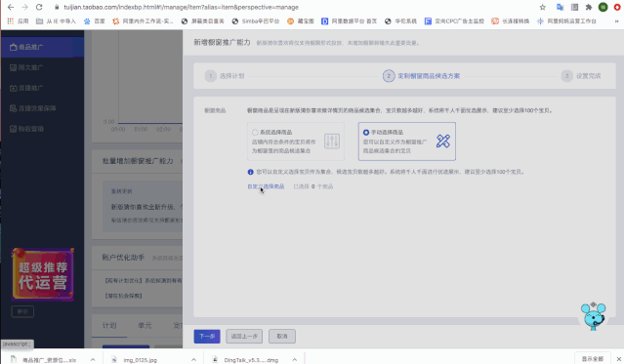The width and height of the screenshot is (624, 364).
Task: Click the small button under the promo banner
Action: 22,311
